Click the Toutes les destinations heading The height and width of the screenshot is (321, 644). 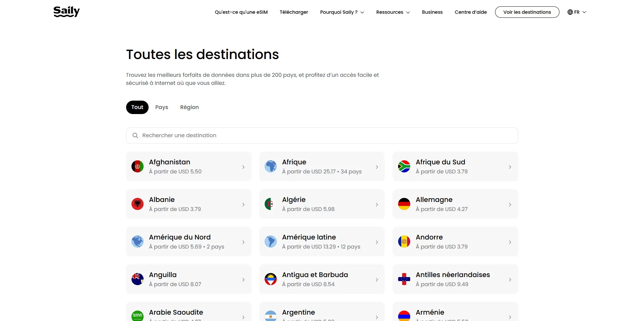tap(203, 54)
